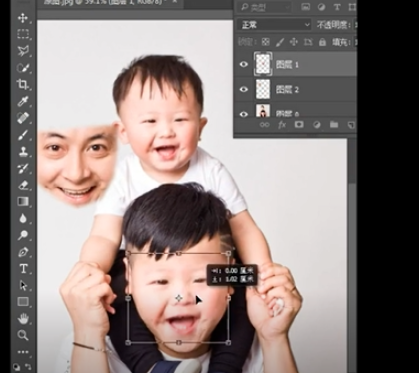
Task: Click the transform reference point crosshair
Action: pos(179,298)
